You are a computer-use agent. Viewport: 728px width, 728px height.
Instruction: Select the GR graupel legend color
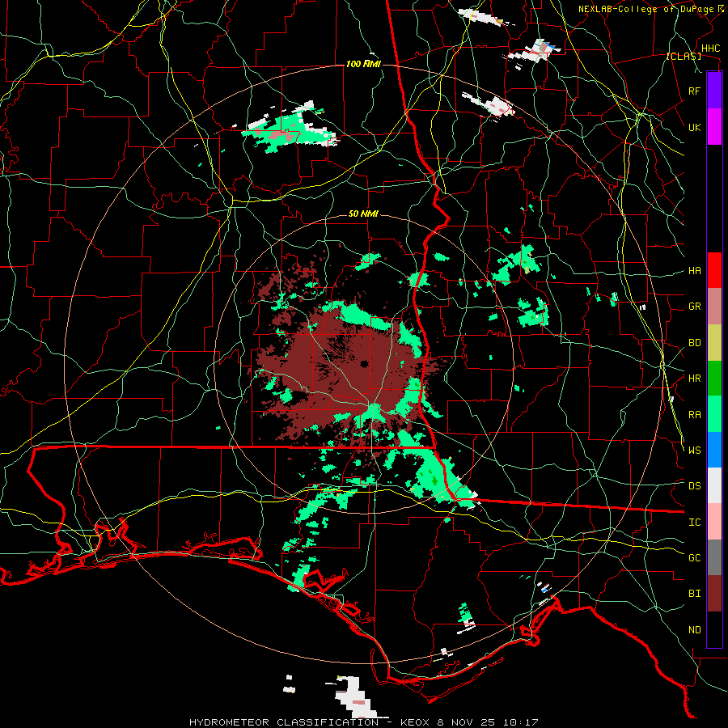point(714,307)
